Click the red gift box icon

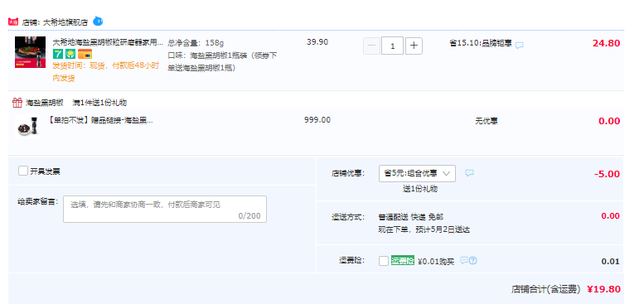pyautogui.click(x=17, y=103)
